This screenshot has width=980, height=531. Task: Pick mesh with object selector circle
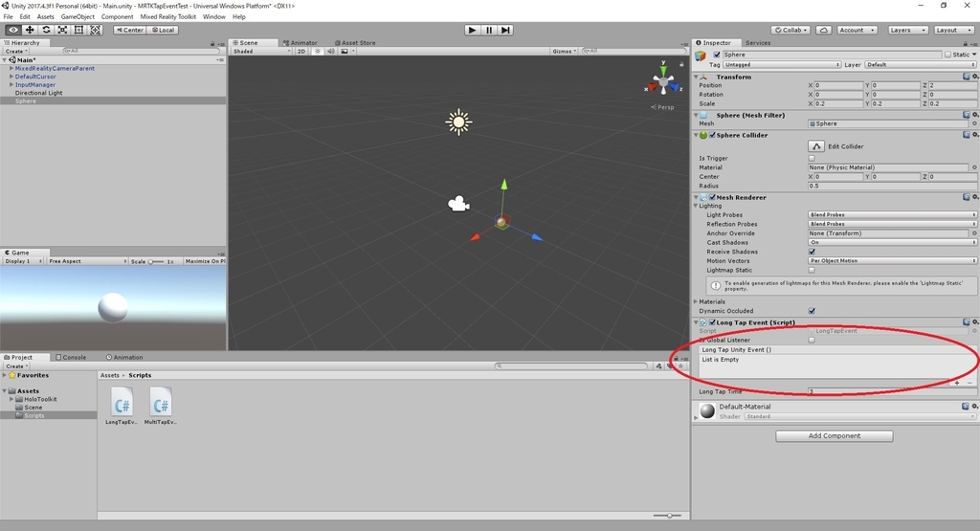tap(974, 123)
